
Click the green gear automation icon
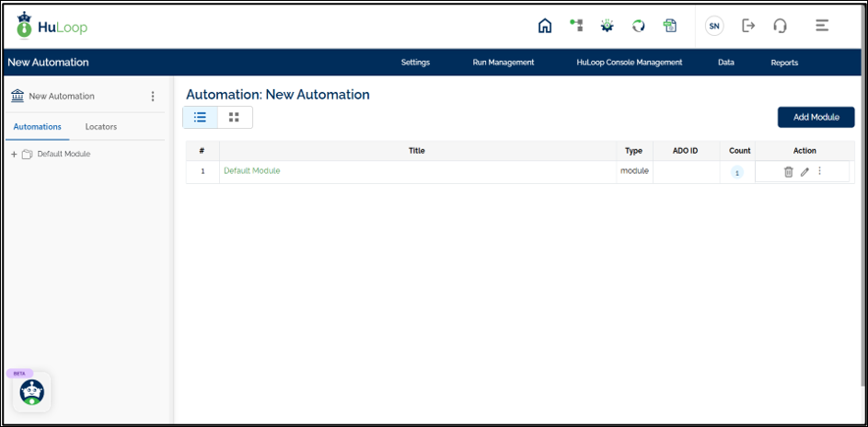[608, 26]
